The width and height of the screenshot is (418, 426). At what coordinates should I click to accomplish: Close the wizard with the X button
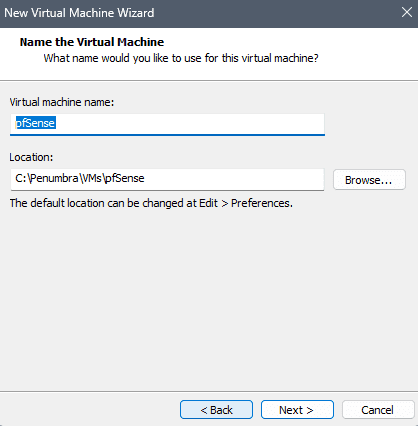[407, 12]
